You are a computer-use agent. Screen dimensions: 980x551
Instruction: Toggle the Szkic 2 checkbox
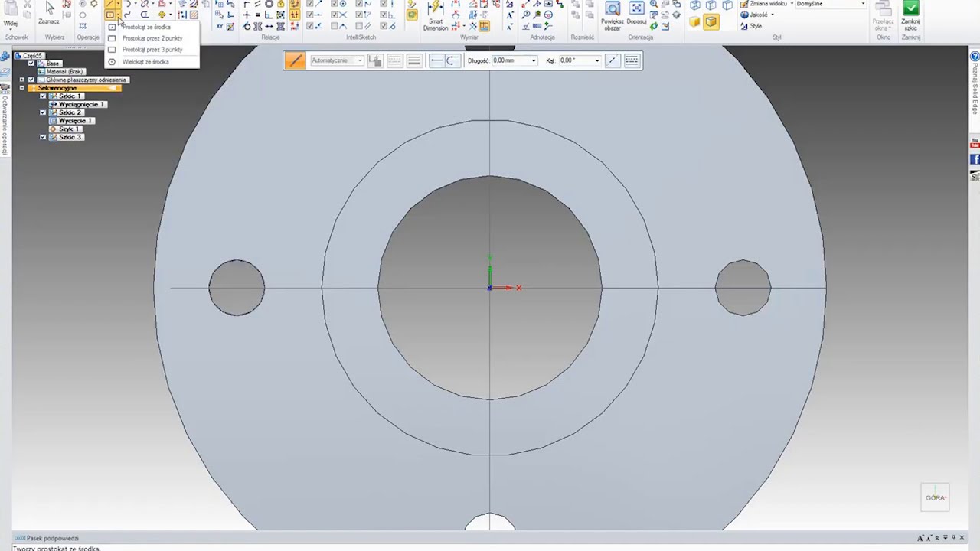click(43, 112)
